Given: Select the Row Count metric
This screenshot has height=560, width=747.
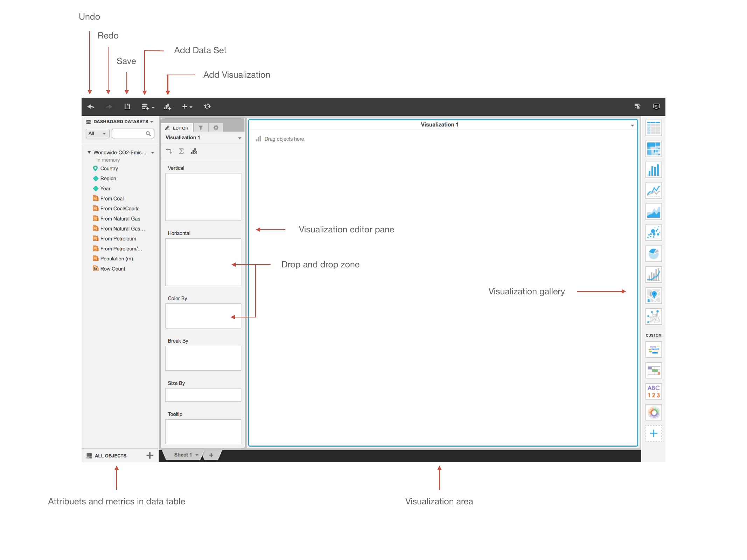Looking at the screenshot, I should pyautogui.click(x=109, y=269).
